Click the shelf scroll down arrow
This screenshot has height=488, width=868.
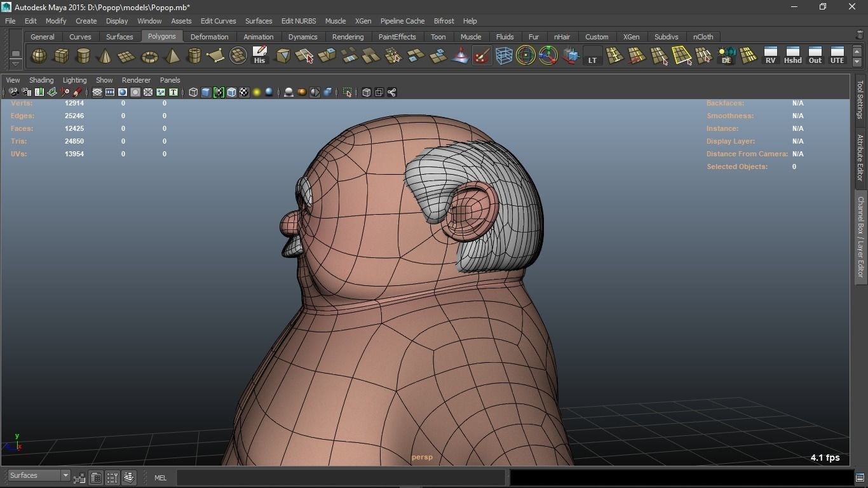(857, 62)
